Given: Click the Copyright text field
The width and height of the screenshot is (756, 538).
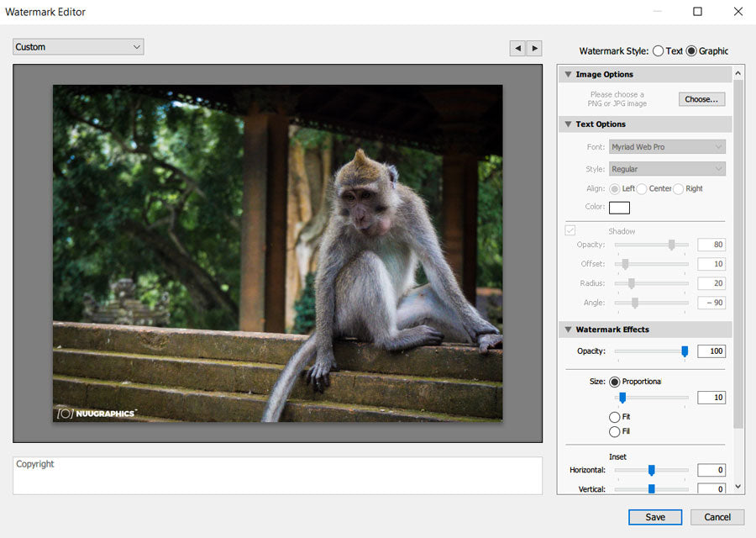Looking at the screenshot, I should pos(278,476).
